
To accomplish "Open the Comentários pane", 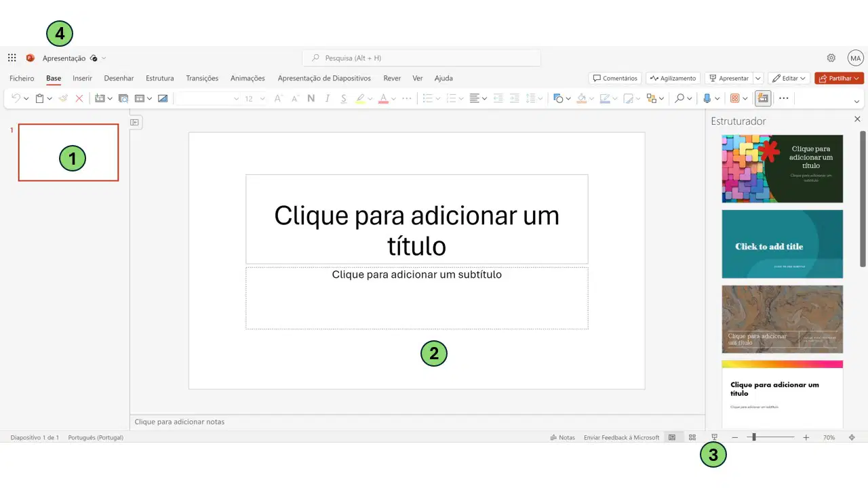I will coord(615,79).
